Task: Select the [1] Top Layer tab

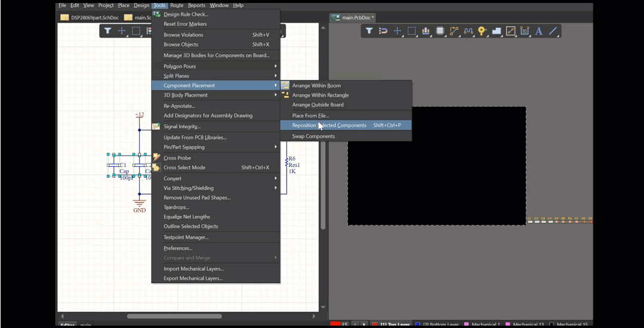Action: (x=391, y=324)
